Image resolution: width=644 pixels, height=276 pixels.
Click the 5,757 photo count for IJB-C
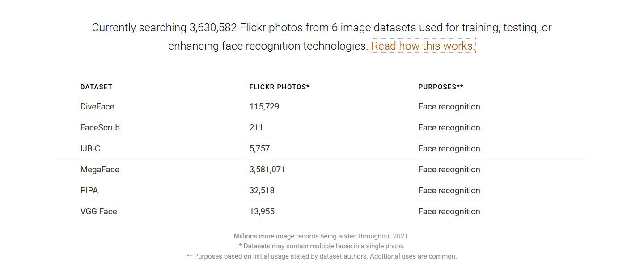[x=259, y=149]
